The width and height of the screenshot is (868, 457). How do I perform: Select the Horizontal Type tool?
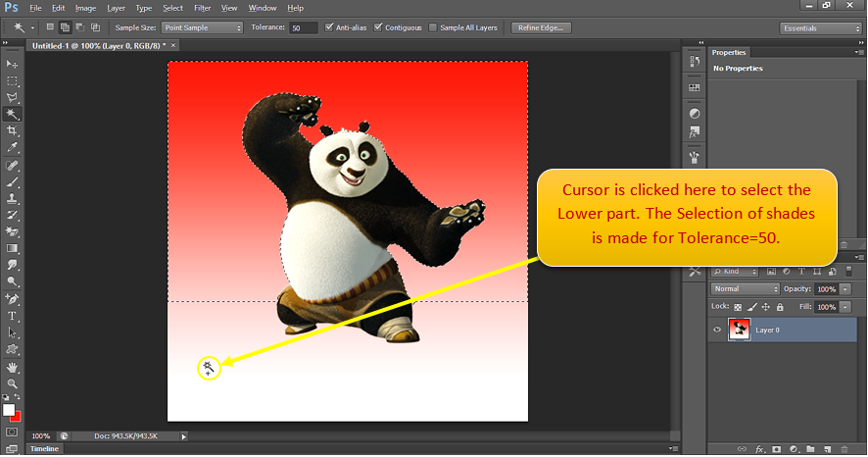12,316
